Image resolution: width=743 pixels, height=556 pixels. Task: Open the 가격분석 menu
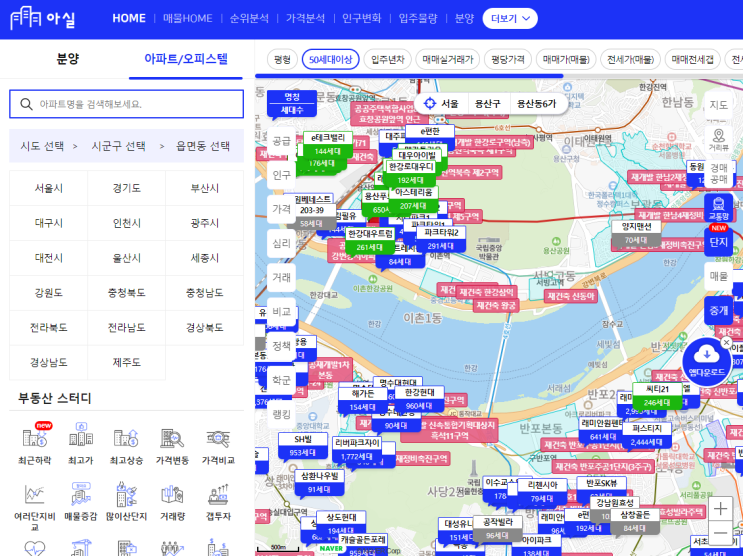click(x=306, y=18)
